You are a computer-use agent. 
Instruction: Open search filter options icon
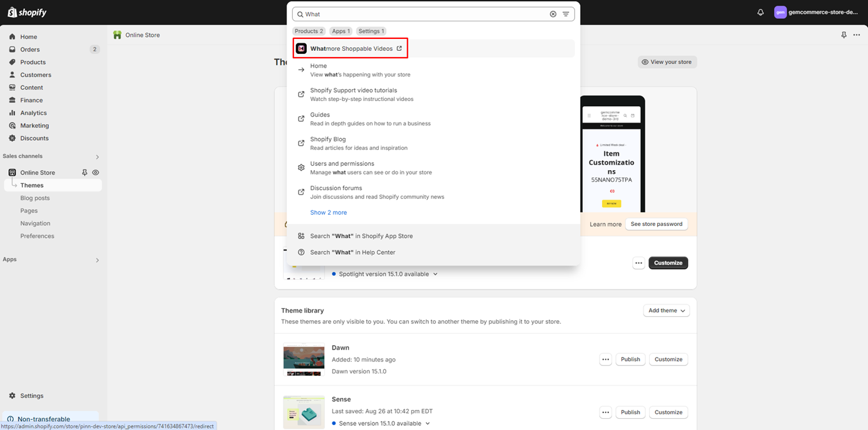[566, 14]
